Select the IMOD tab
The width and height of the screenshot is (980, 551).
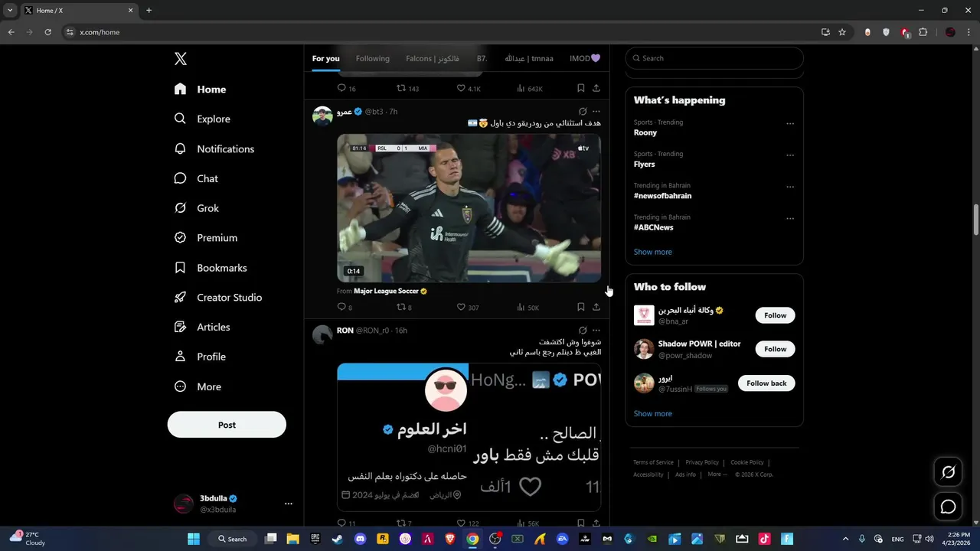tap(585, 59)
